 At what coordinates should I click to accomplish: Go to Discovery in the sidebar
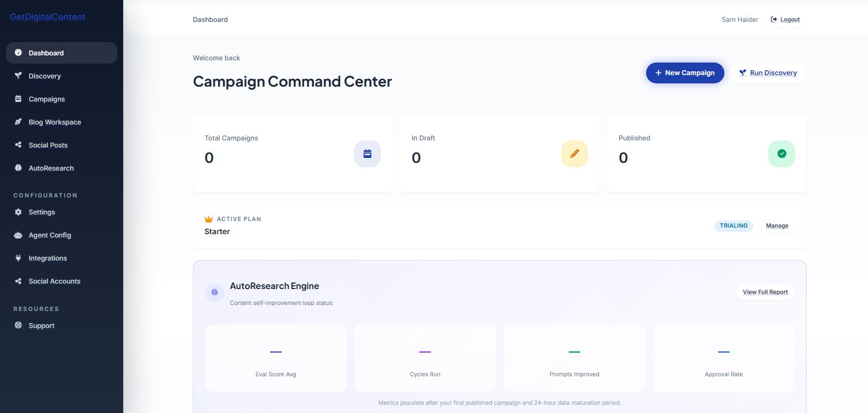click(x=61, y=76)
